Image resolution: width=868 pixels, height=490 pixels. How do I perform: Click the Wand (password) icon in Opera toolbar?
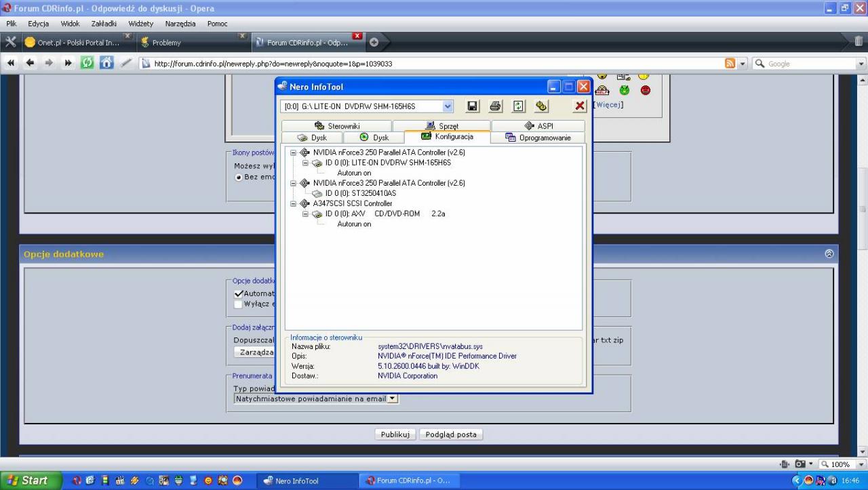pyautogui.click(x=126, y=63)
